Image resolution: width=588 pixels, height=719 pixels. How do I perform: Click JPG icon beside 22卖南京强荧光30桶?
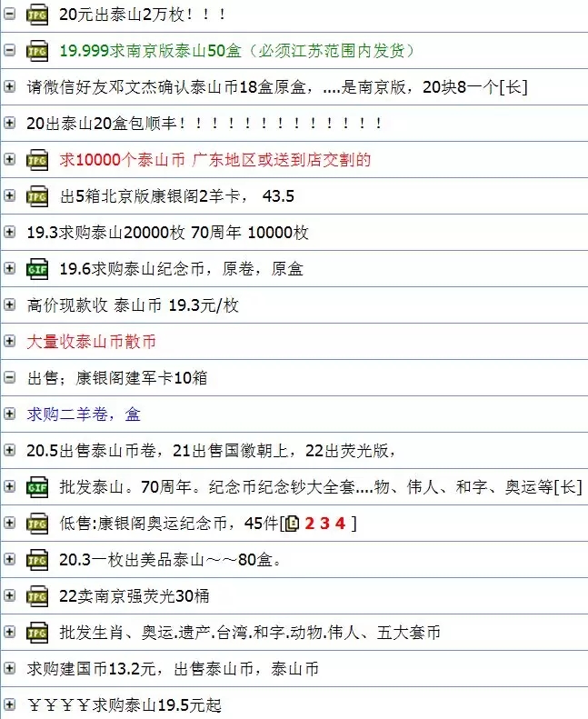[37, 596]
